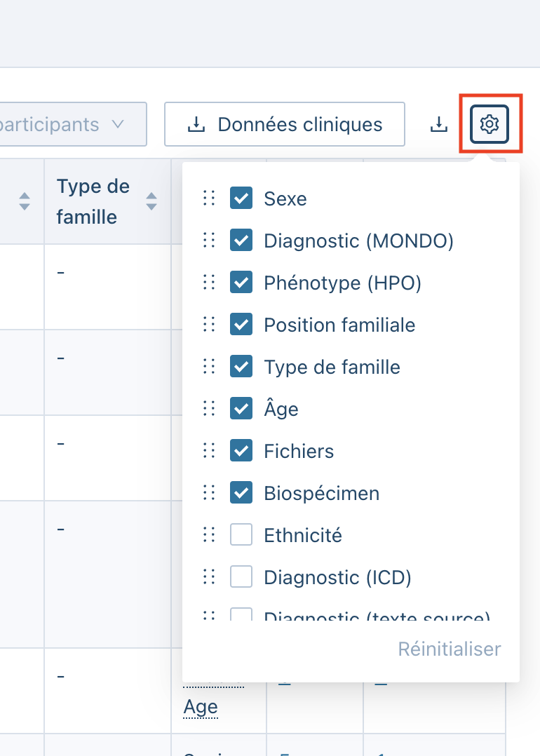Screen dimensions: 540x756
Task: Click the Age link in the table
Action: [201, 707]
